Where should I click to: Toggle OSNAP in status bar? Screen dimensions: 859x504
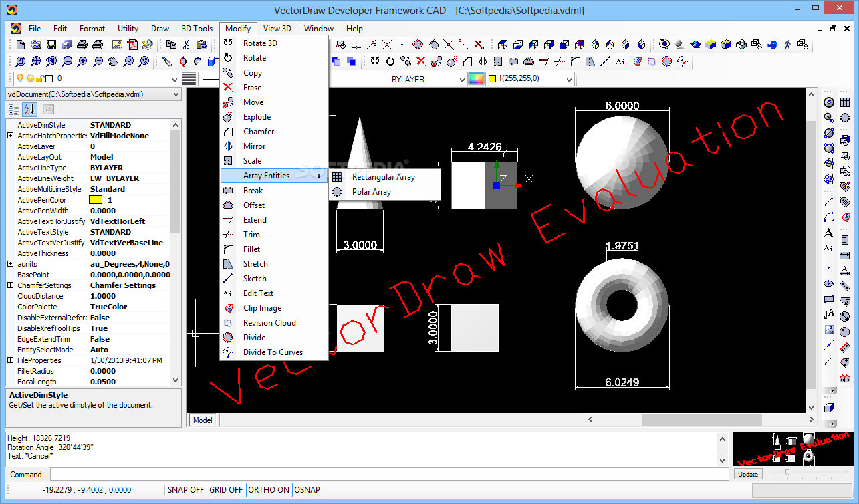point(307,490)
